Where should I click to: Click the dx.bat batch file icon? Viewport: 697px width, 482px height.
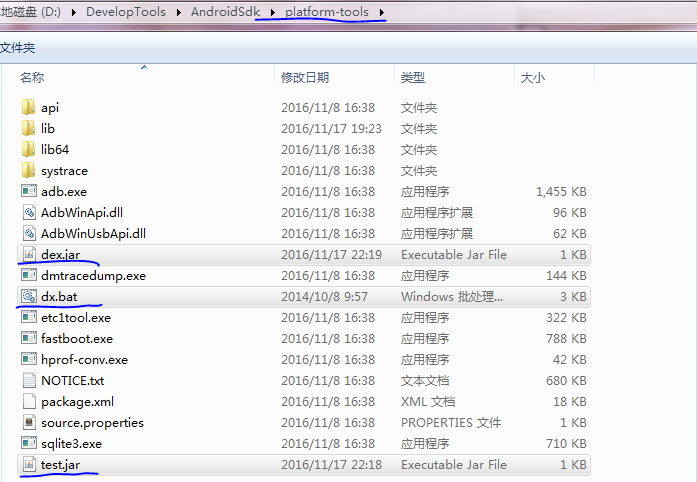point(29,296)
